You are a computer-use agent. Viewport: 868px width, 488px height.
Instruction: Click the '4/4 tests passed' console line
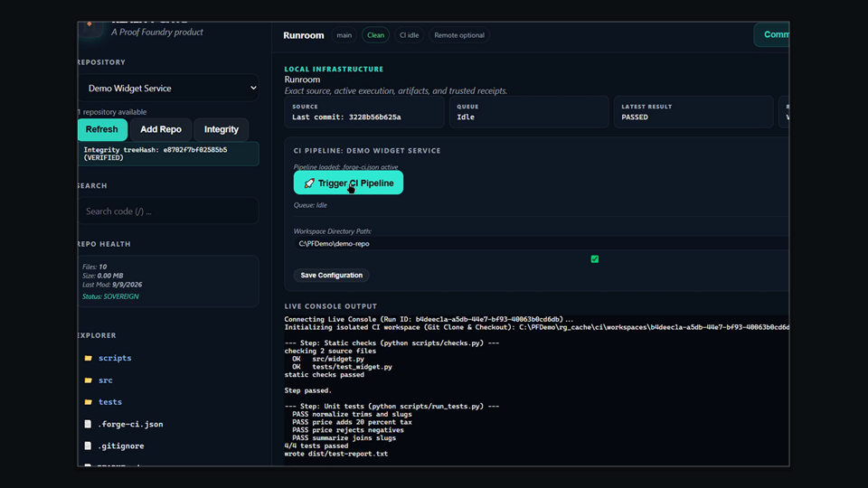pyautogui.click(x=316, y=446)
